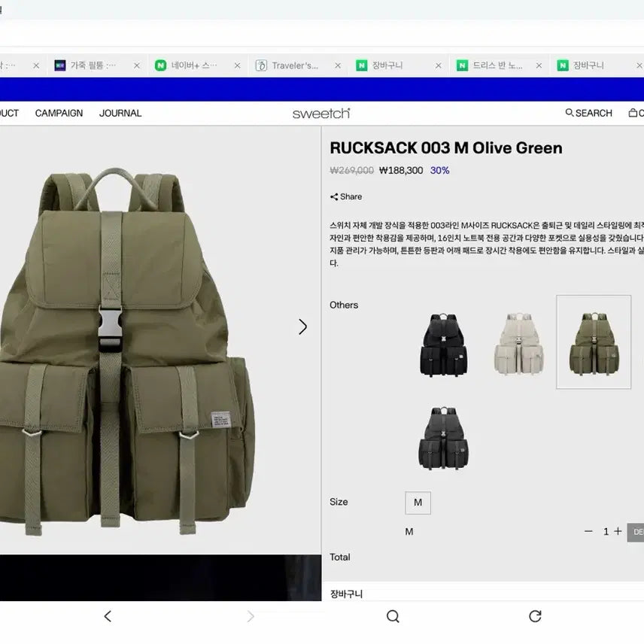The height and width of the screenshot is (644, 644).
Task: Click the Share icon
Action: [x=334, y=196]
